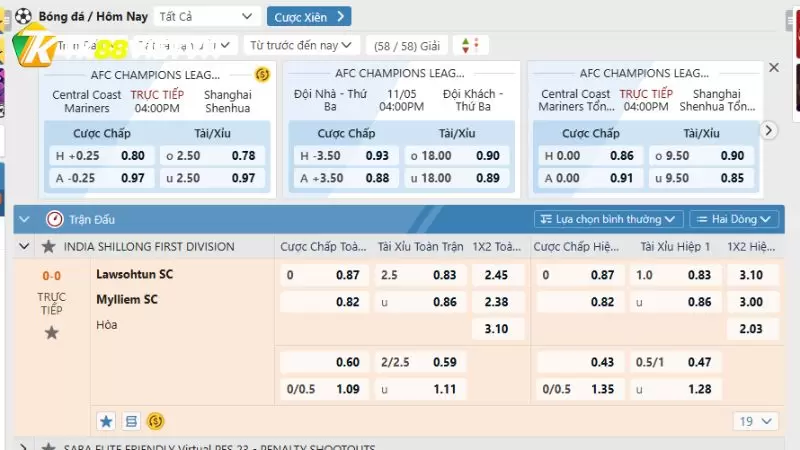Click coin icon on first AFC card
The width and height of the screenshot is (800, 450).
pyautogui.click(x=262, y=74)
